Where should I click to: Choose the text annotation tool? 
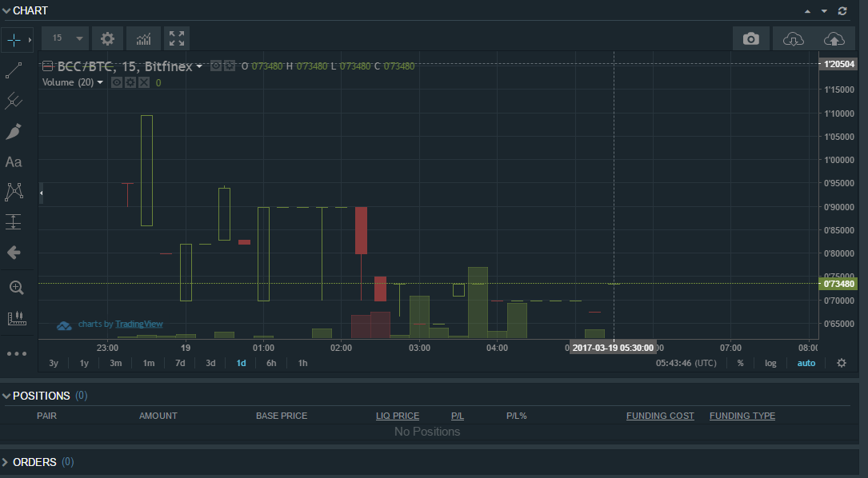pyautogui.click(x=14, y=162)
